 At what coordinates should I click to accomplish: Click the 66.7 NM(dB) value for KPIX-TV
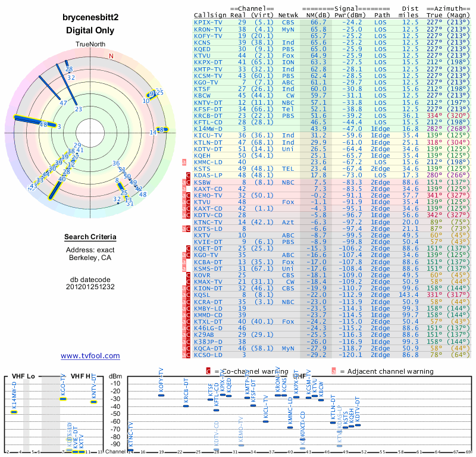[x=318, y=22]
